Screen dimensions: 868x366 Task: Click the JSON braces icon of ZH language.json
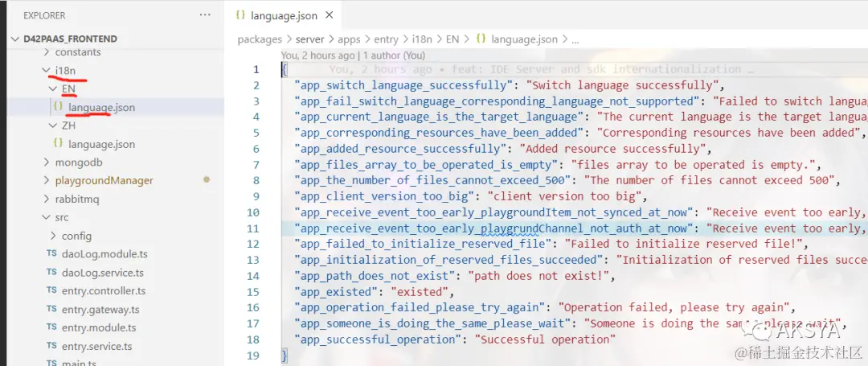click(58, 143)
